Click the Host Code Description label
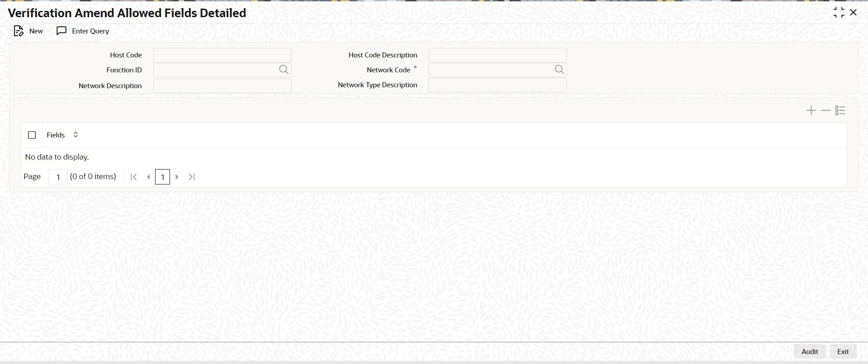Screen dimensions: 868x364 (382, 55)
